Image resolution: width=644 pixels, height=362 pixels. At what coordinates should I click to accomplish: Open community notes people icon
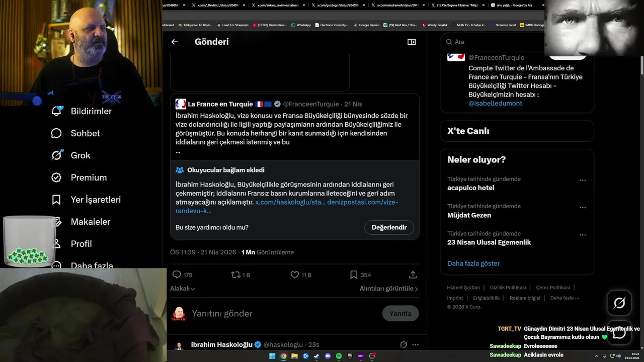click(x=180, y=170)
